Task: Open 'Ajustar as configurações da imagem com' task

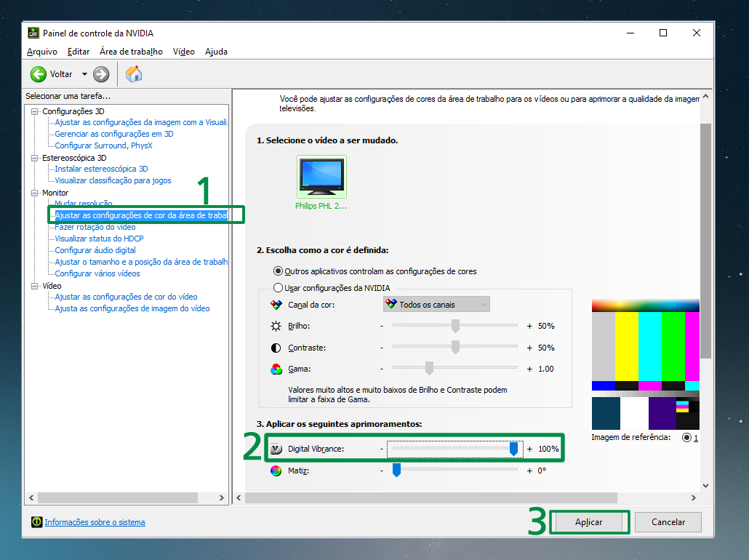Action: pos(141,122)
